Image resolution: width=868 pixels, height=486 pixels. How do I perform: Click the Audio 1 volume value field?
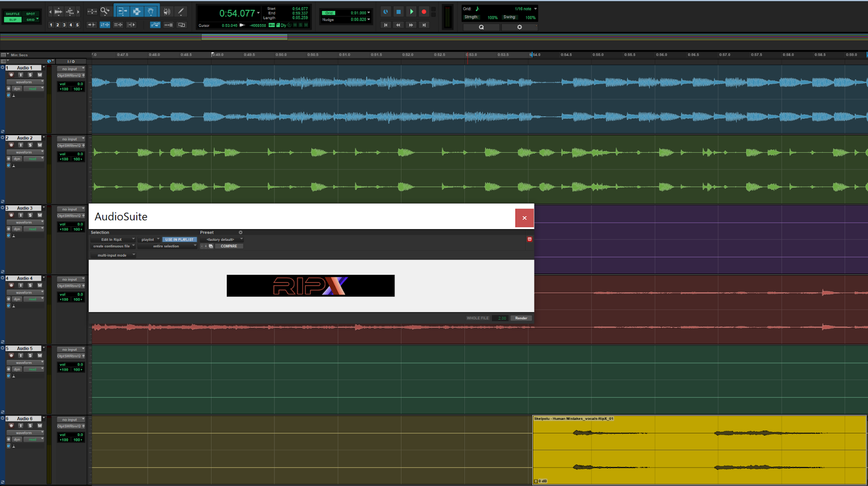tap(71, 84)
